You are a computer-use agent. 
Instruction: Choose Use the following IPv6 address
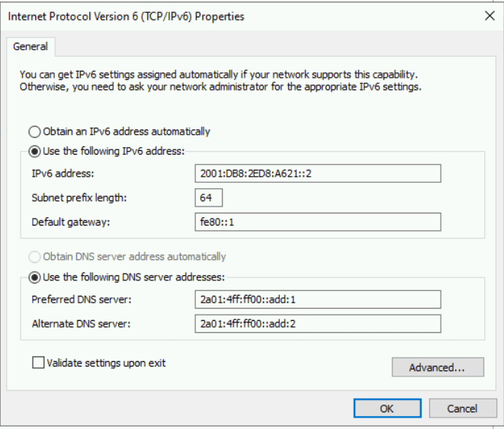[x=35, y=151]
